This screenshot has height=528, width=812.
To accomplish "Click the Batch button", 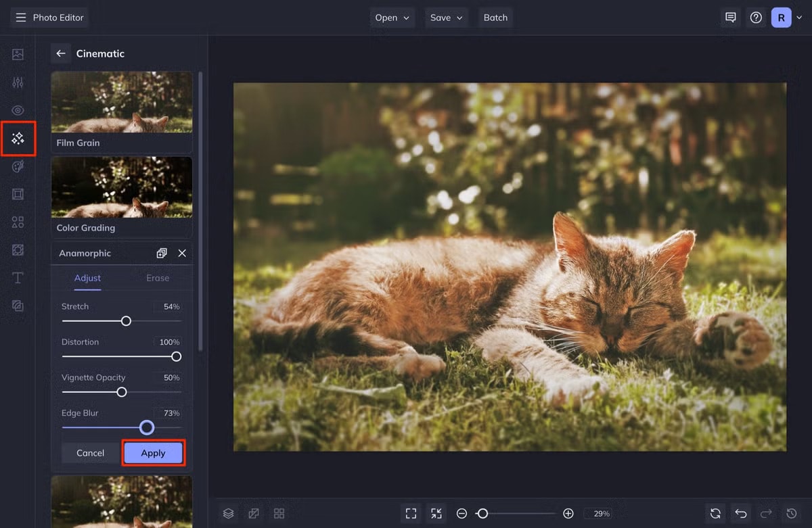I will (495, 18).
